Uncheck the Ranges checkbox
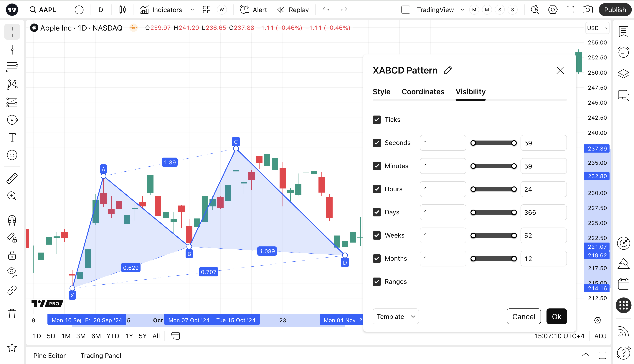The width and height of the screenshot is (634, 364). pos(377,282)
